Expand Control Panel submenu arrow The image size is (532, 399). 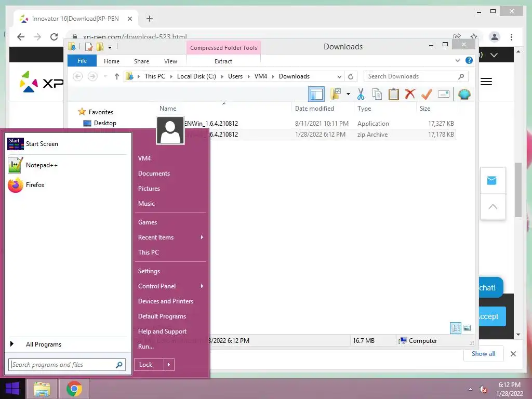(202, 286)
